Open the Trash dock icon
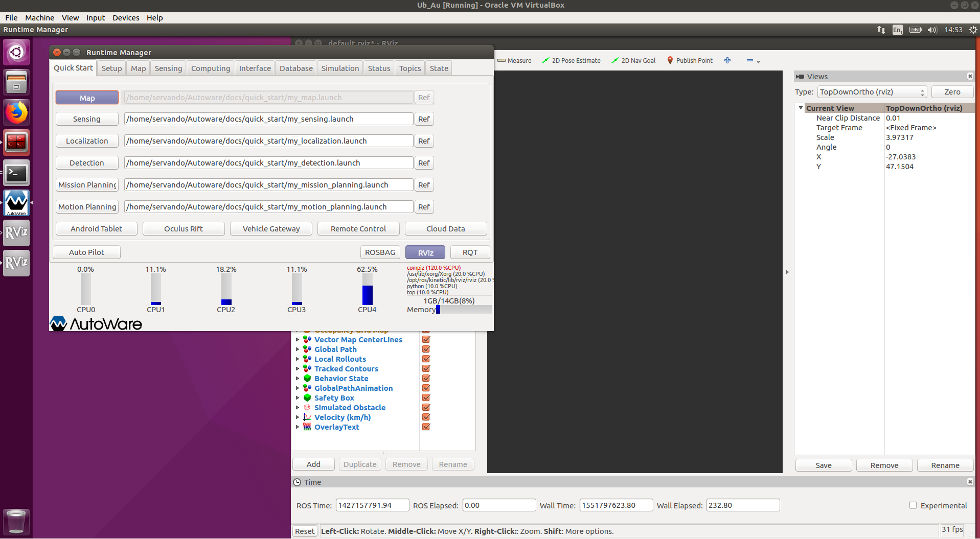The width and height of the screenshot is (980, 539). click(16, 522)
